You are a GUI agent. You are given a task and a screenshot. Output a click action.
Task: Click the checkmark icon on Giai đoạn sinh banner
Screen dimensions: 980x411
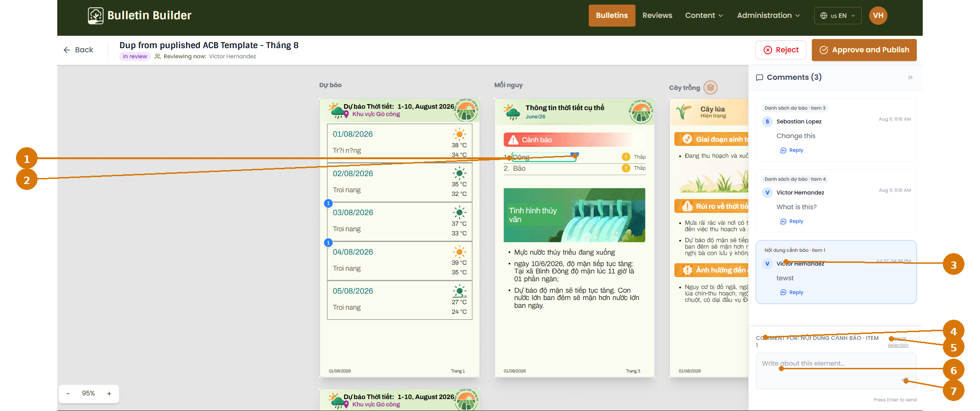687,139
